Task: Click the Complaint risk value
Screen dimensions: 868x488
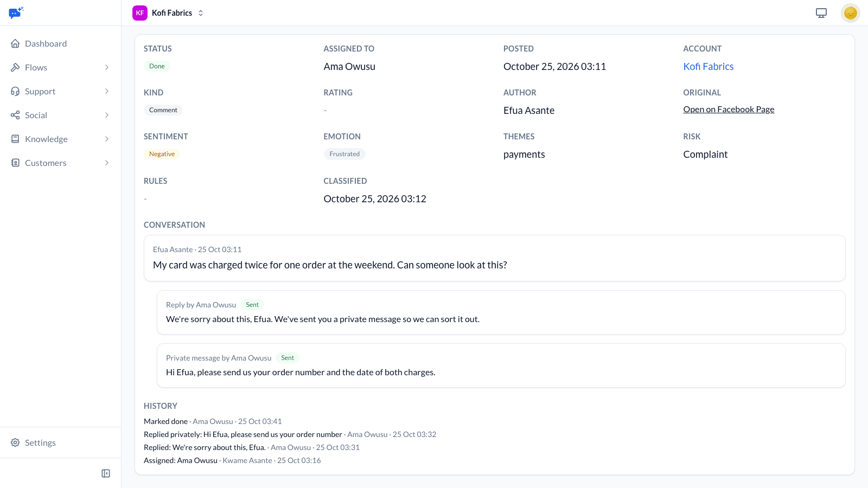Action: (x=705, y=155)
